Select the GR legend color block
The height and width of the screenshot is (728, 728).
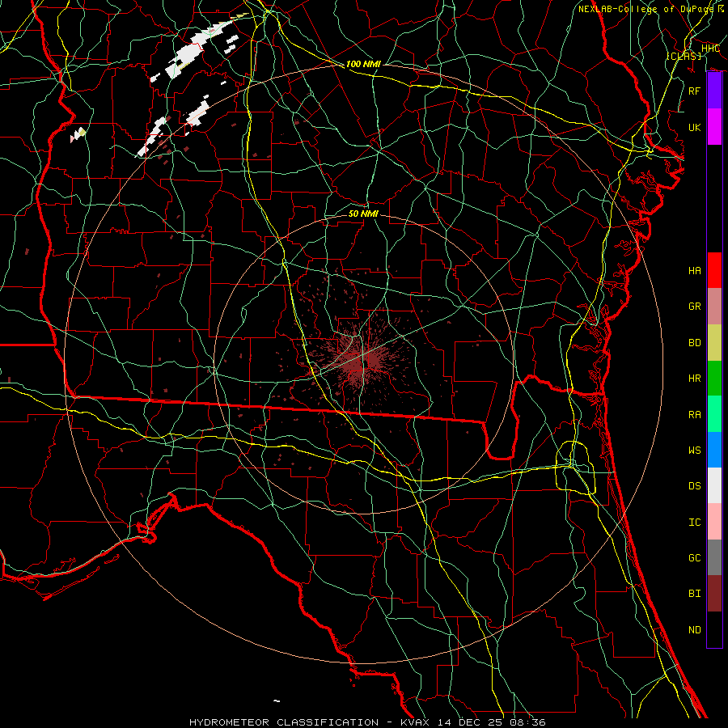[x=714, y=307]
